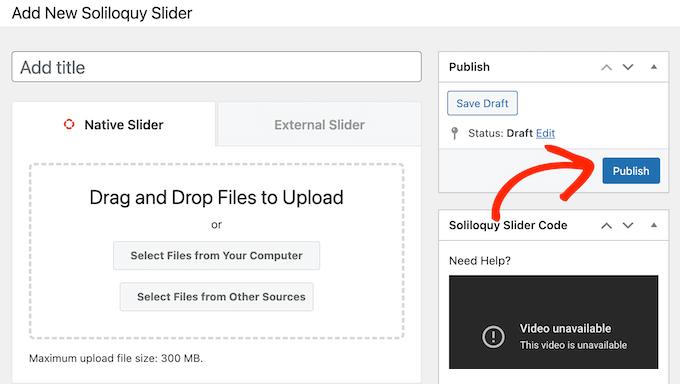Click the Soliloquy Slider Code heading
Image resolution: width=680 pixels, height=384 pixels.
(x=508, y=226)
